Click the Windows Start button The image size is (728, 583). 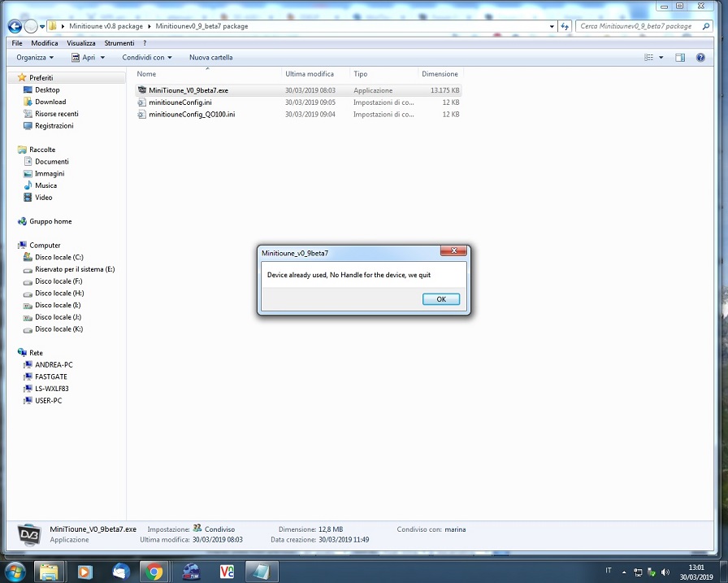point(15,571)
